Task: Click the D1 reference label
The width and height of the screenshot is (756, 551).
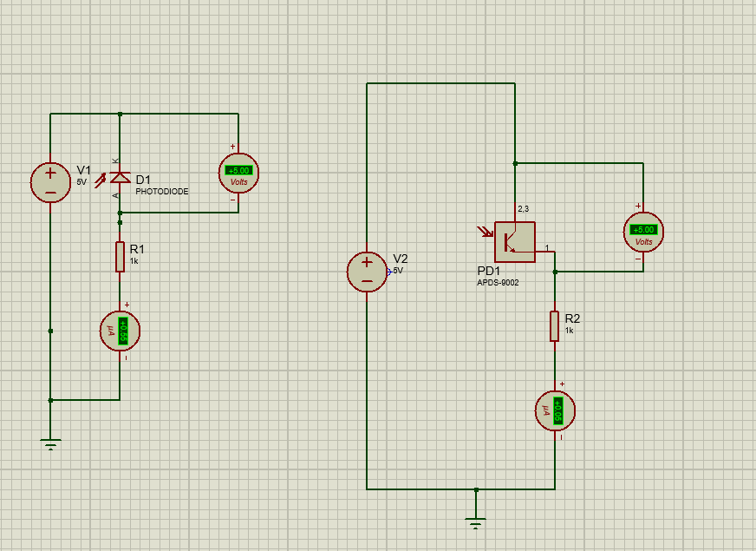Action: 143,180
